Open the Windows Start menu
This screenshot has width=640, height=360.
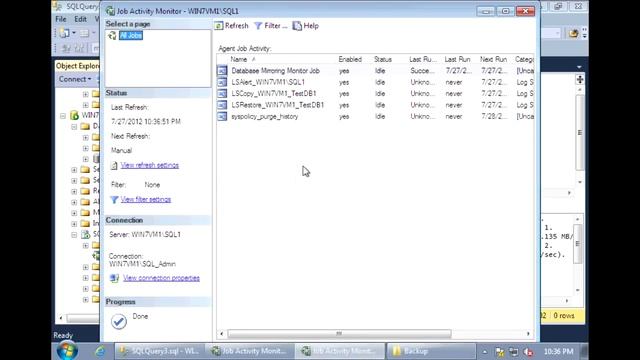pyautogui.click(x=67, y=351)
